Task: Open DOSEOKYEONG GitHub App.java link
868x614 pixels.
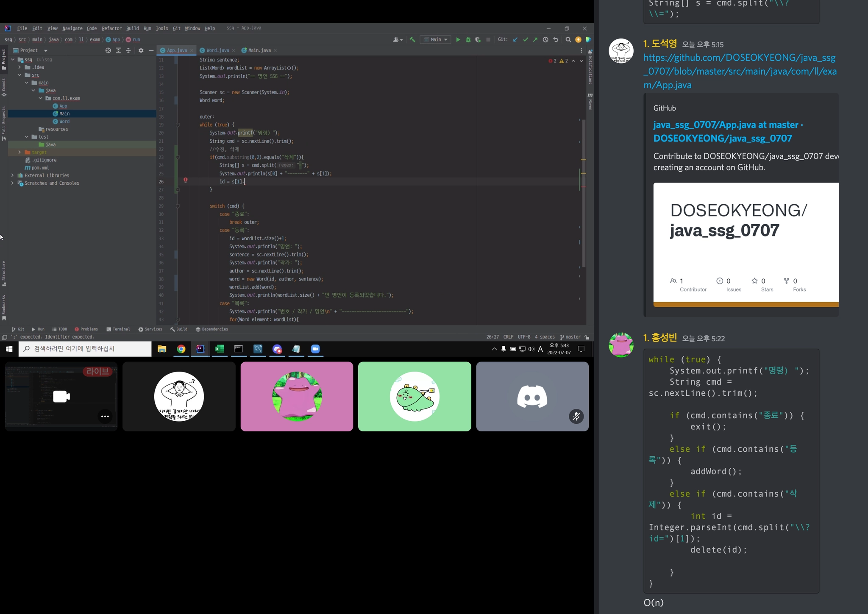Action: [x=740, y=71]
